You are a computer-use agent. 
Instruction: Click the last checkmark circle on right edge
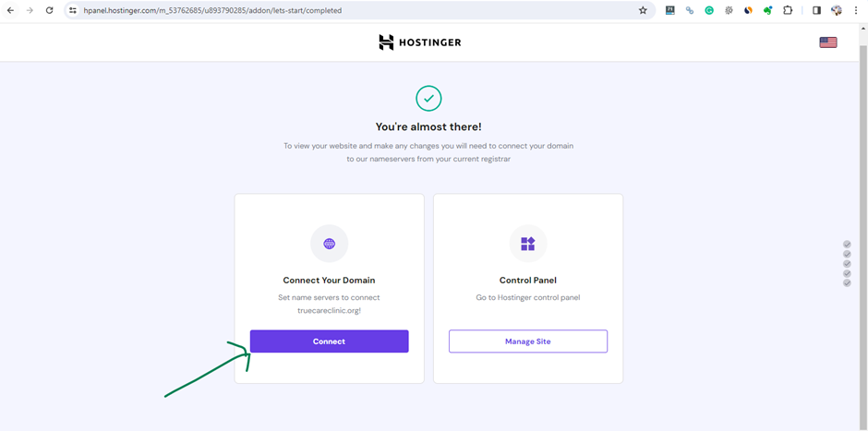coord(847,282)
